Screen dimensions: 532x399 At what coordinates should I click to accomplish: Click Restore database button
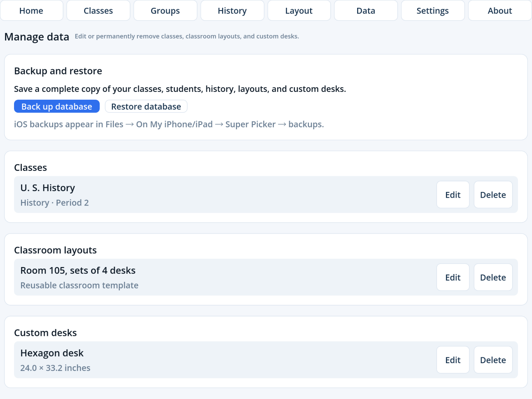click(x=146, y=106)
